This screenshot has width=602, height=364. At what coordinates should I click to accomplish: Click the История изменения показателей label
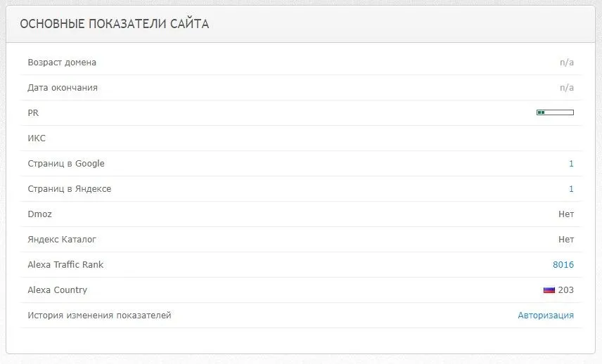pos(99,316)
